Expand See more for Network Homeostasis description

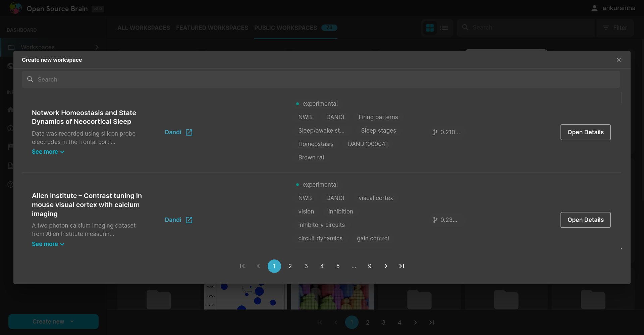48,152
